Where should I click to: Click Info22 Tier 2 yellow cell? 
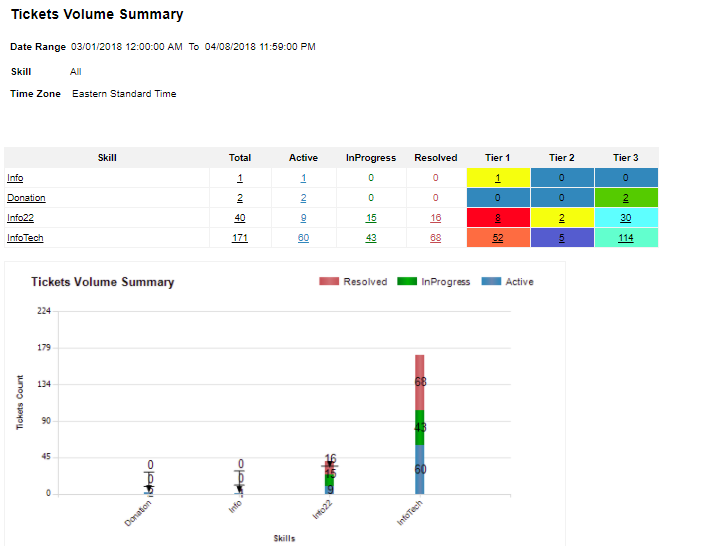(562, 217)
